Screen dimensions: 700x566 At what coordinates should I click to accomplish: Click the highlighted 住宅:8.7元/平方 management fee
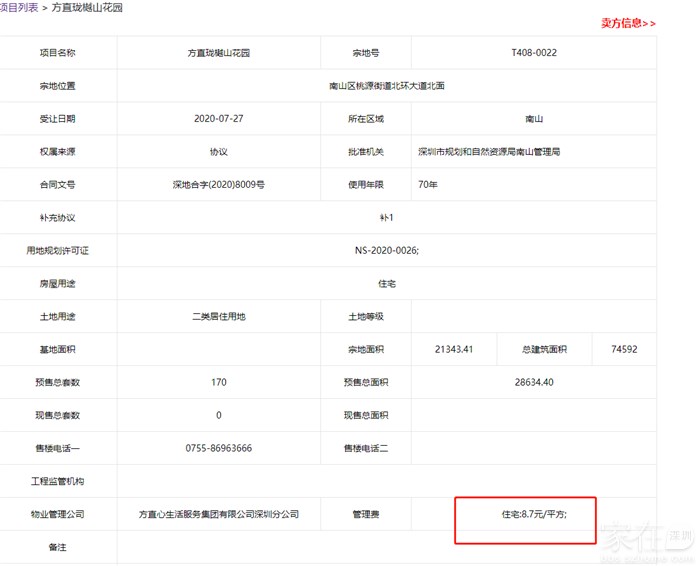point(534,515)
